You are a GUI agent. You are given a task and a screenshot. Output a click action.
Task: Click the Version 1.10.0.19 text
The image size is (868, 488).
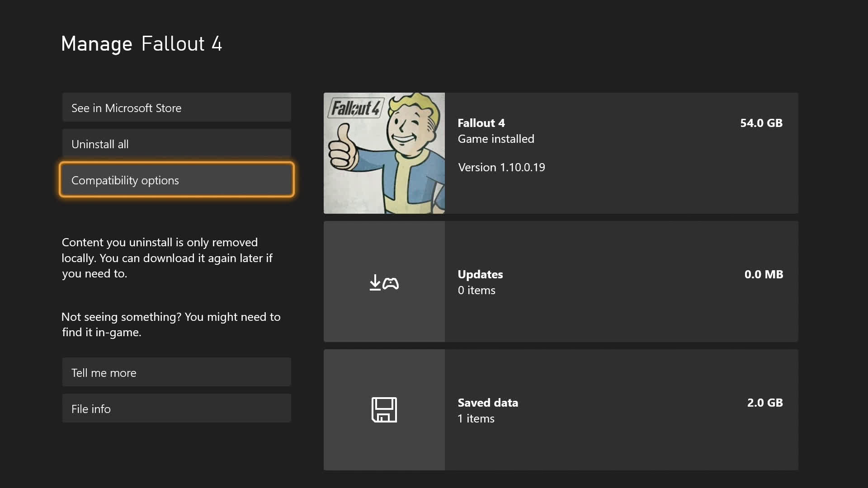point(501,167)
